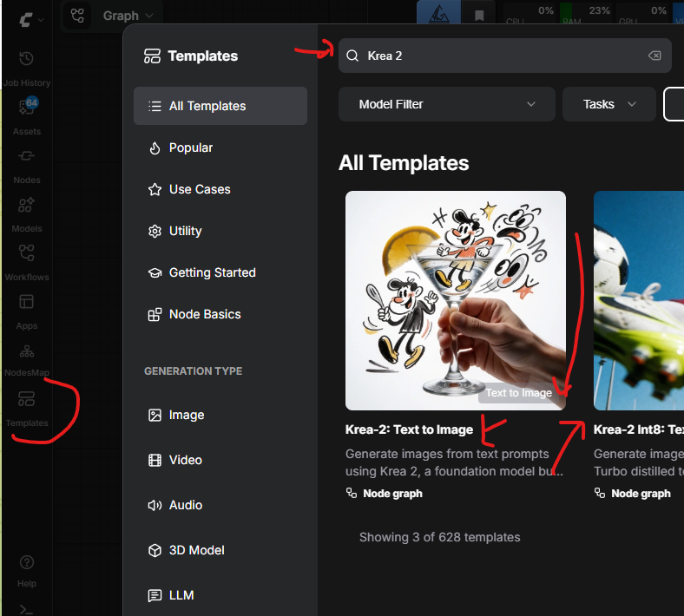The image size is (684, 616).
Task: Open the NodesMap sidebar icon
Action: tap(27, 351)
